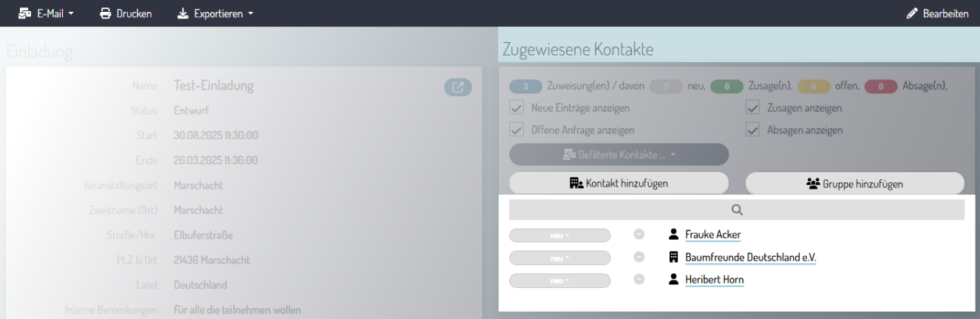Screen dimensions: 980x319
Task: Click end date 26.03.2025 11:36:00
Action: (216, 160)
